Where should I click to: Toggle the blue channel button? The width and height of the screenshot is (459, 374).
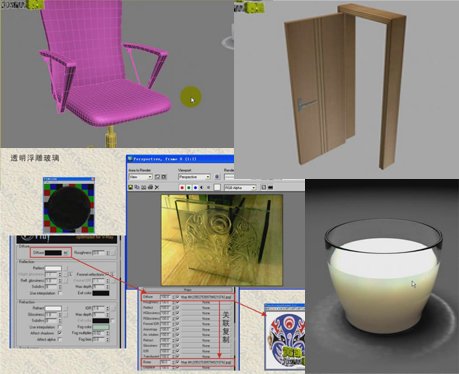(x=195, y=188)
